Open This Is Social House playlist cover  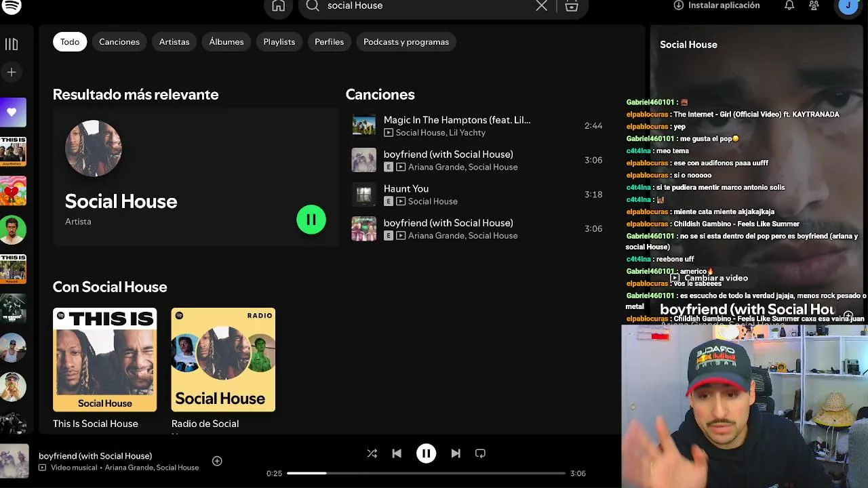pyautogui.click(x=105, y=360)
